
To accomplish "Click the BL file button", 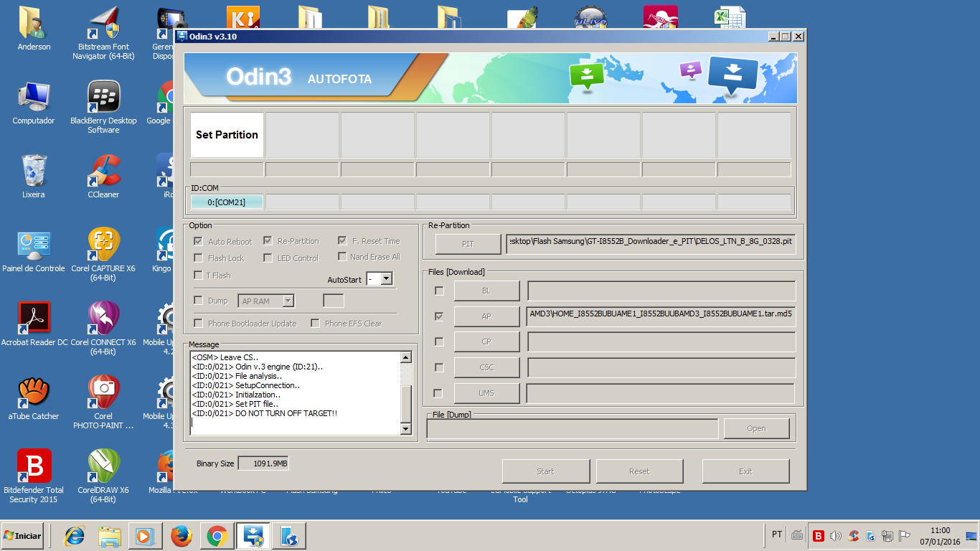I will [486, 291].
